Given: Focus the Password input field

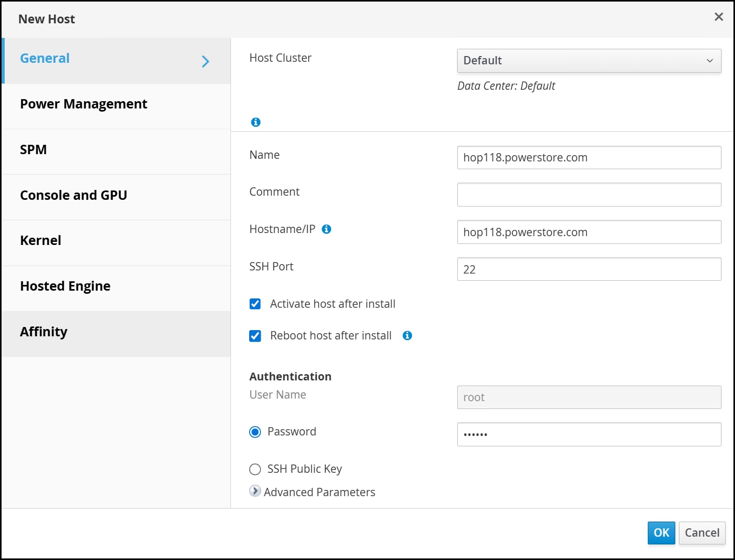Looking at the screenshot, I should click(589, 434).
